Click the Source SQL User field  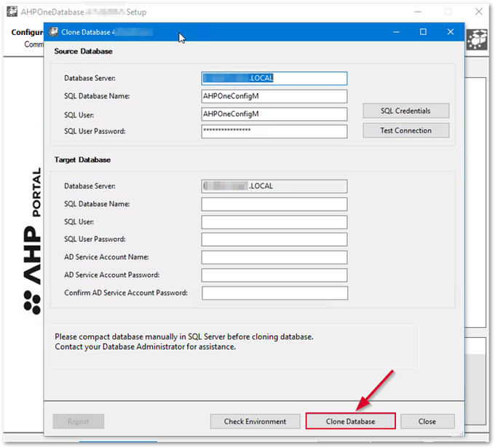coord(274,114)
